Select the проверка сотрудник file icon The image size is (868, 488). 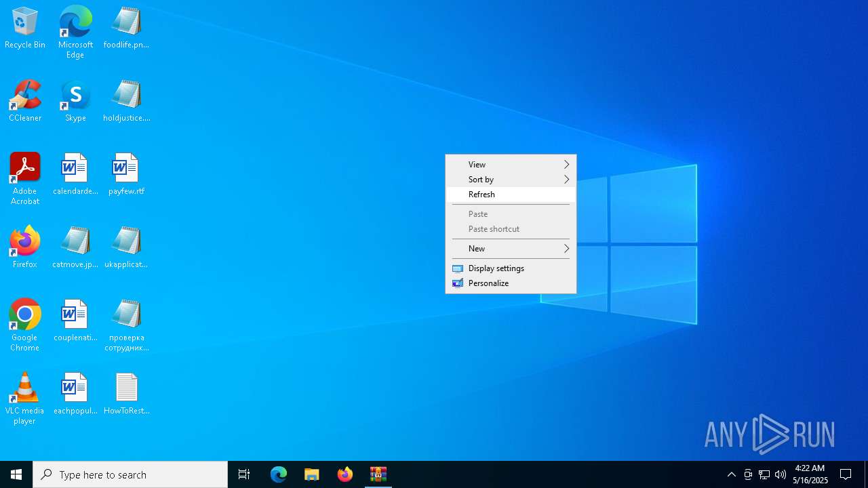pyautogui.click(x=126, y=325)
